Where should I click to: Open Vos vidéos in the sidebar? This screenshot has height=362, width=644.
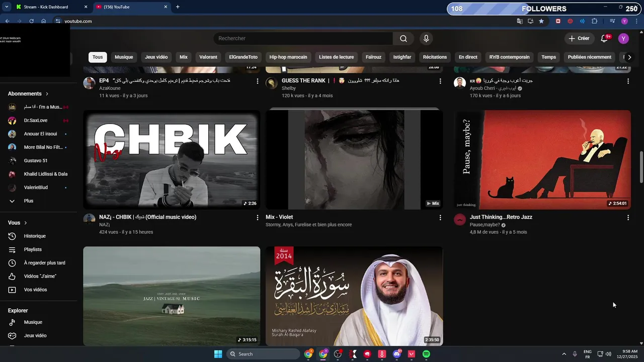(35, 290)
